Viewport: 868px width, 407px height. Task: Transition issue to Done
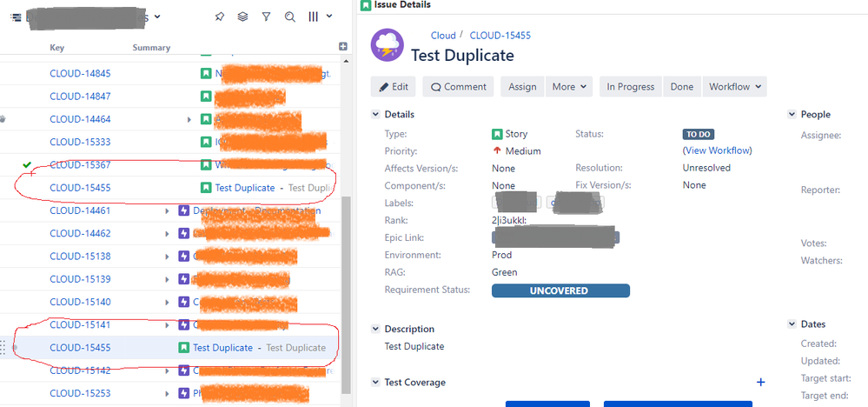(x=682, y=87)
